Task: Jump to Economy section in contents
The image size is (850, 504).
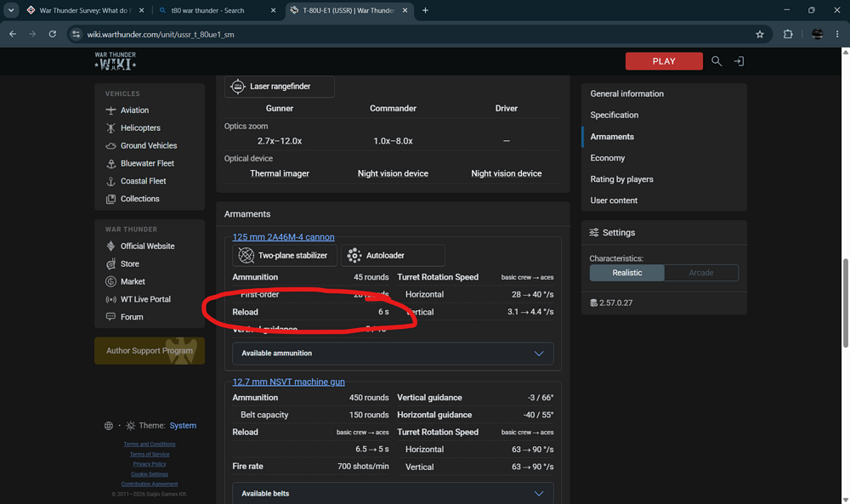Action: (607, 158)
